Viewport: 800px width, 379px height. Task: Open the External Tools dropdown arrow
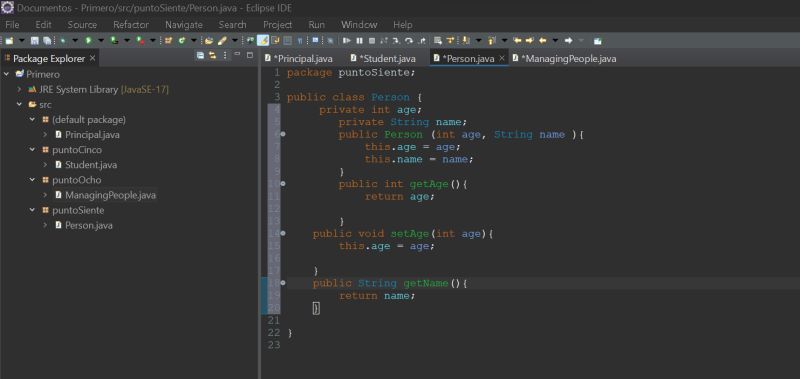pyautogui.click(x=153, y=40)
